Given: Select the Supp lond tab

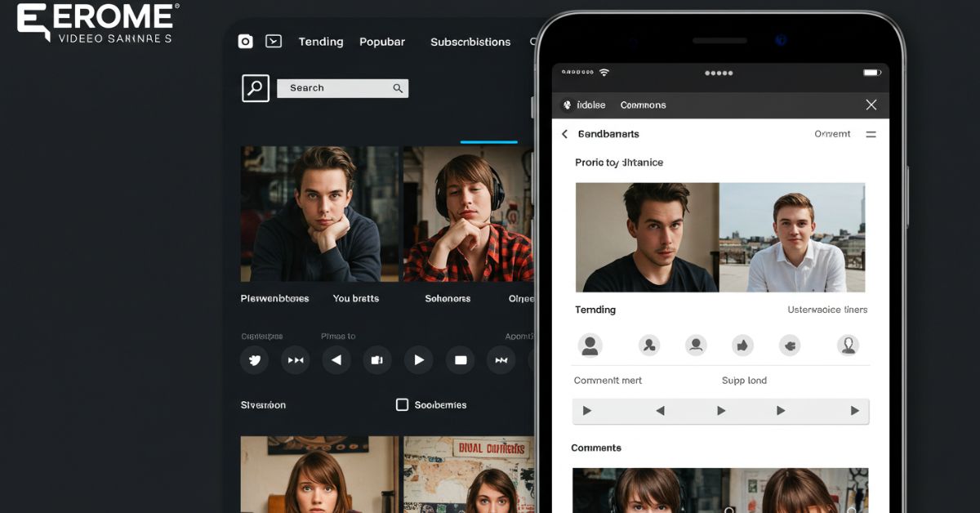Looking at the screenshot, I should tap(744, 381).
